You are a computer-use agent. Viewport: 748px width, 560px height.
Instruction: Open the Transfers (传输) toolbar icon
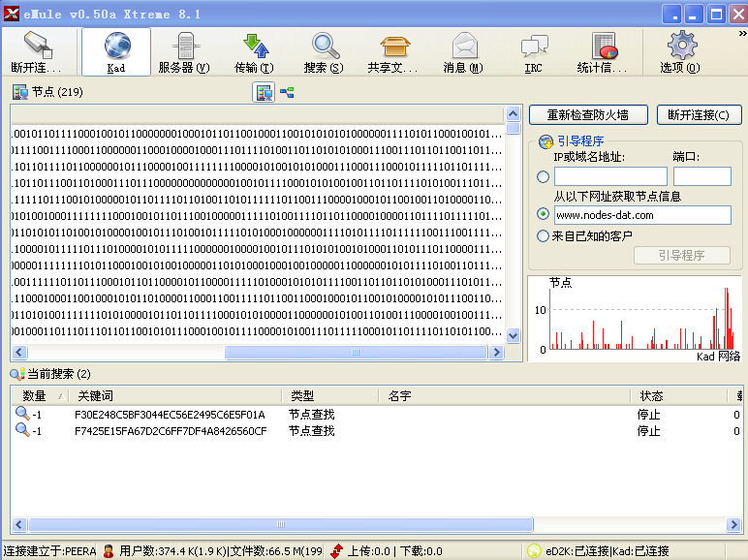pos(254,51)
